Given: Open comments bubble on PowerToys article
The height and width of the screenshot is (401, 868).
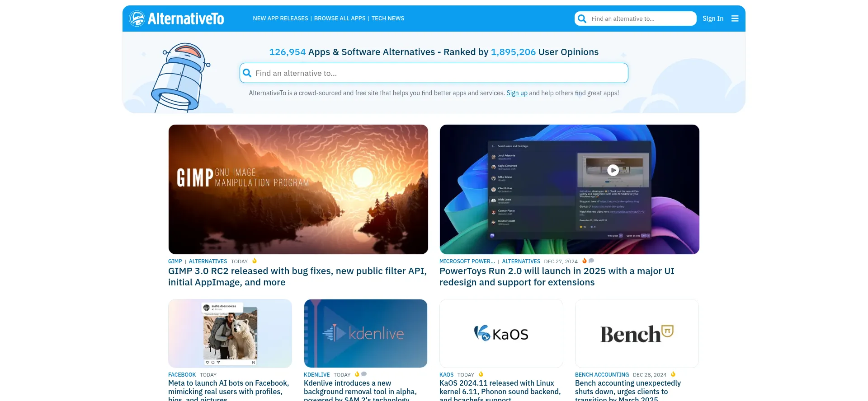Looking at the screenshot, I should click(x=591, y=261).
